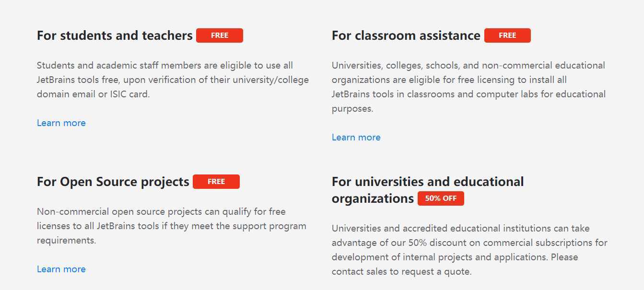Select the "For Open Source projects" heading
This screenshot has width=644, height=290.
tap(113, 182)
